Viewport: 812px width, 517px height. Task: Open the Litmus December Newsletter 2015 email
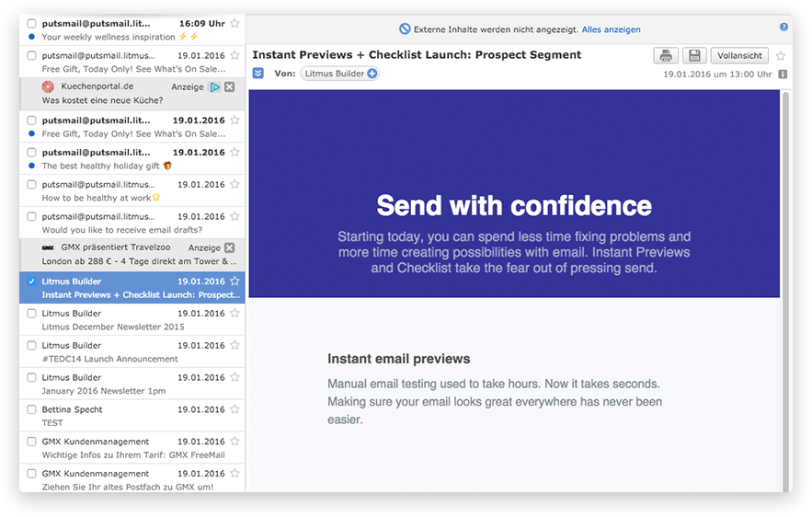point(132,319)
